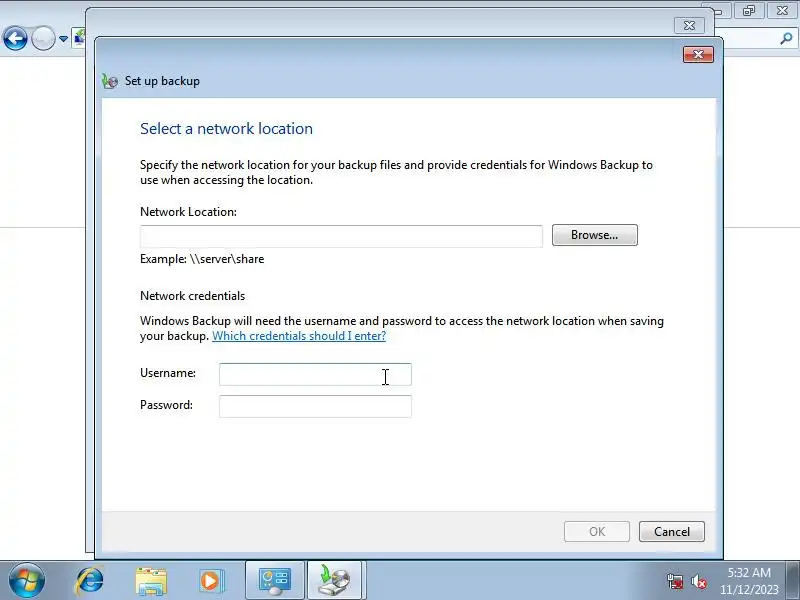Close the Set up backup dialog

[698, 55]
